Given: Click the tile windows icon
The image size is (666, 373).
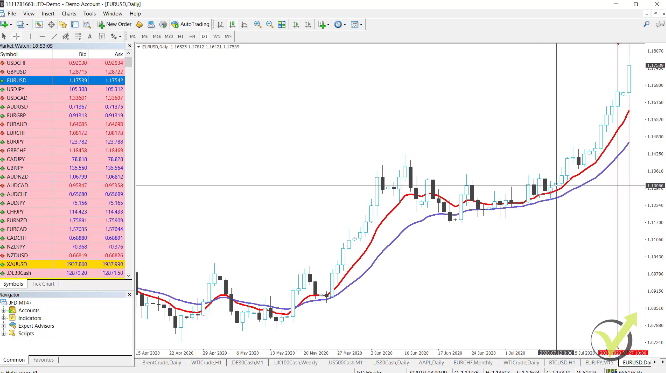Looking at the screenshot, I should (282, 25).
